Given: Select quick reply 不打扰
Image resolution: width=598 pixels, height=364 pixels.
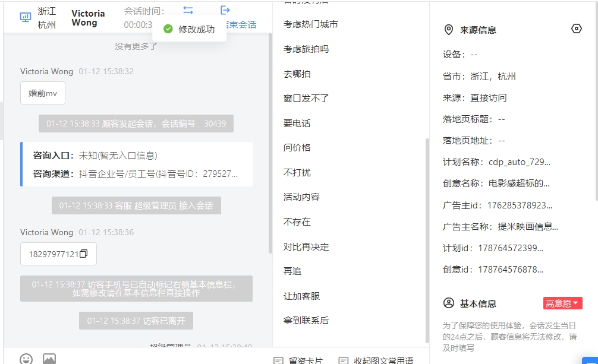Looking at the screenshot, I should point(297,172).
